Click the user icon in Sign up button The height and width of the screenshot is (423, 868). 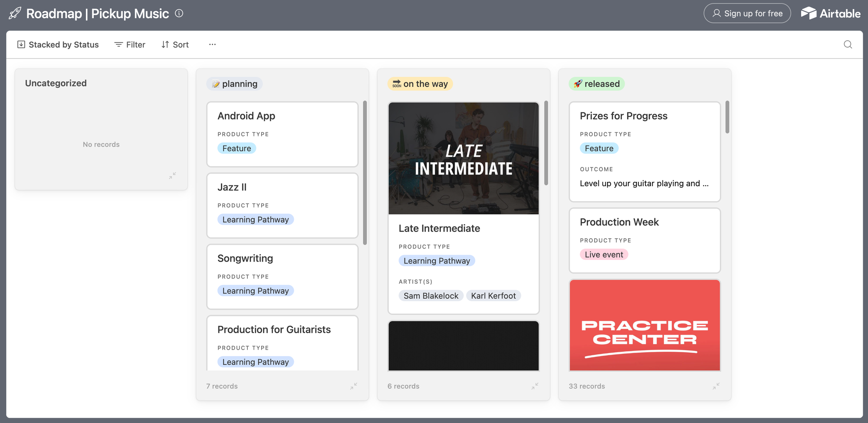tap(717, 13)
